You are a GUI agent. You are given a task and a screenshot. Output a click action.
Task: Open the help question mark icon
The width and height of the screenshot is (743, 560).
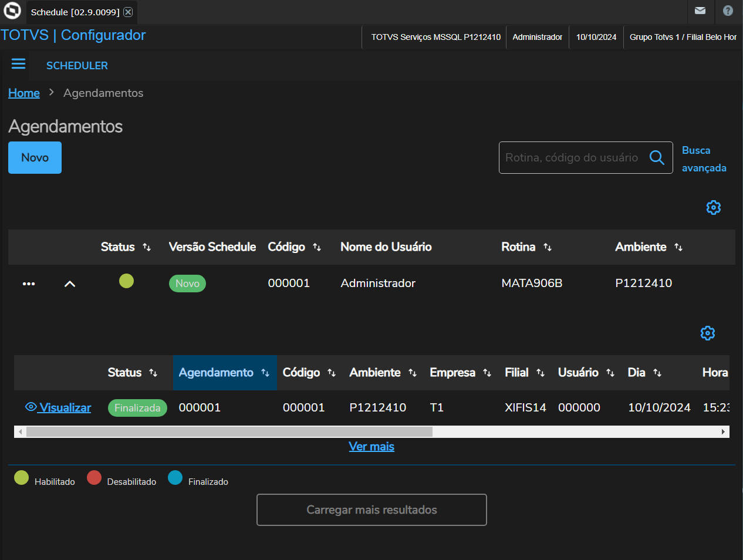click(x=728, y=11)
